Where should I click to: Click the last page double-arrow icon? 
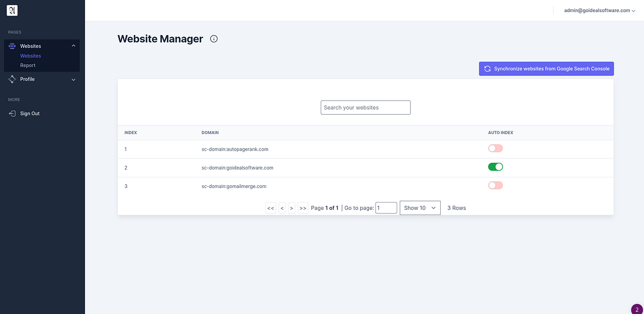pos(303,208)
